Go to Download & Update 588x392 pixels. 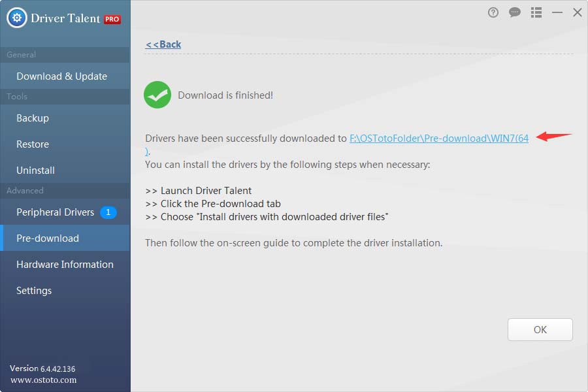(x=65, y=76)
